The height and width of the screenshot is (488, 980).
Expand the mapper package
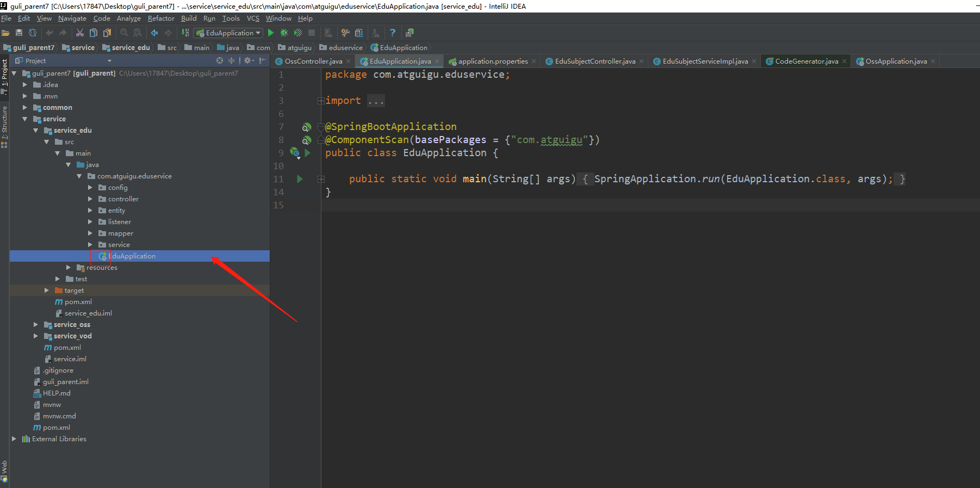[90, 233]
